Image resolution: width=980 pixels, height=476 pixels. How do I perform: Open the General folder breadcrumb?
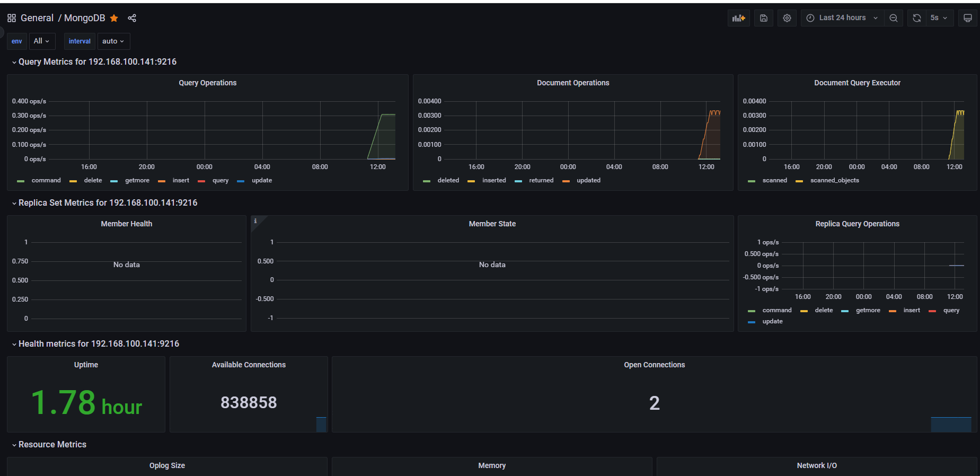coord(37,18)
